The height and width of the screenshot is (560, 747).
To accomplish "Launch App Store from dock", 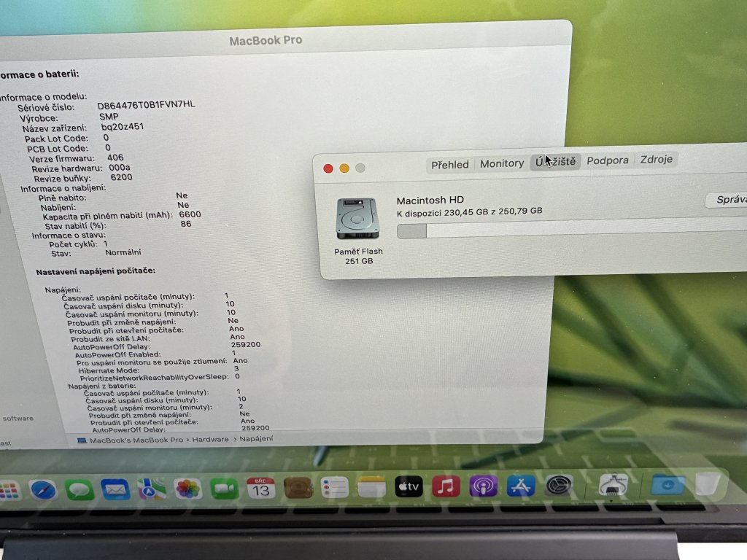I will tap(520, 486).
